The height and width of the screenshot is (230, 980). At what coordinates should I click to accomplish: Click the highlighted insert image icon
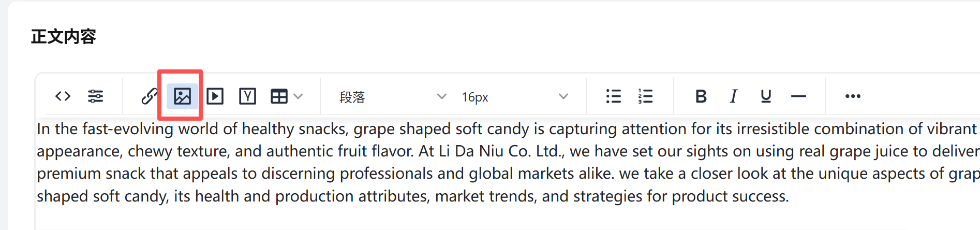click(182, 96)
